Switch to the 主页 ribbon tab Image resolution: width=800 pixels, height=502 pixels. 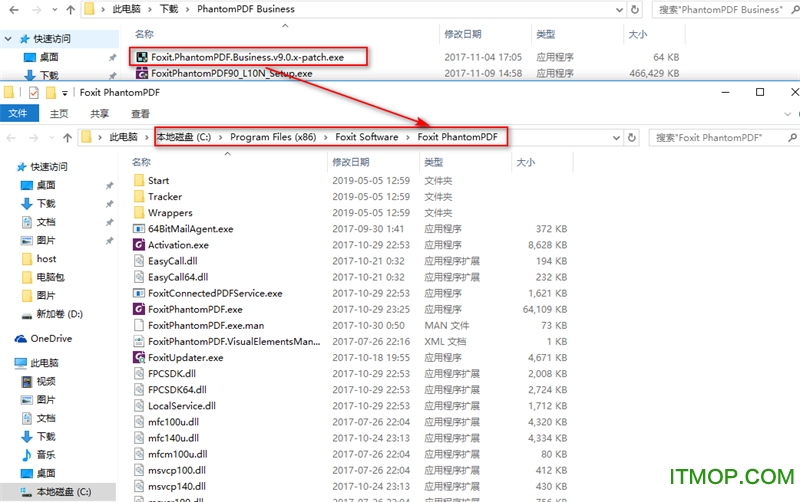(59, 114)
